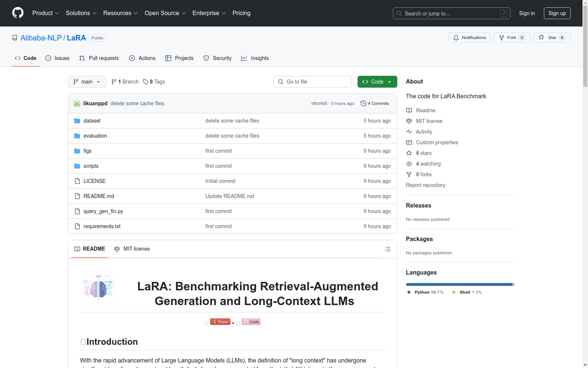The image size is (588, 368).
Task: Click the query_gen_fin.py file icon
Action: tap(77, 211)
